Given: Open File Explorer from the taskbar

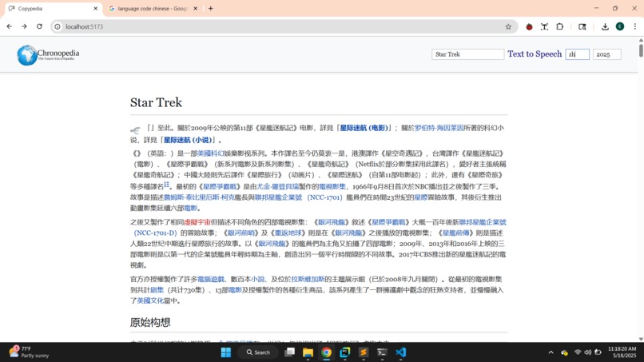Looking at the screenshot, I should (308, 352).
